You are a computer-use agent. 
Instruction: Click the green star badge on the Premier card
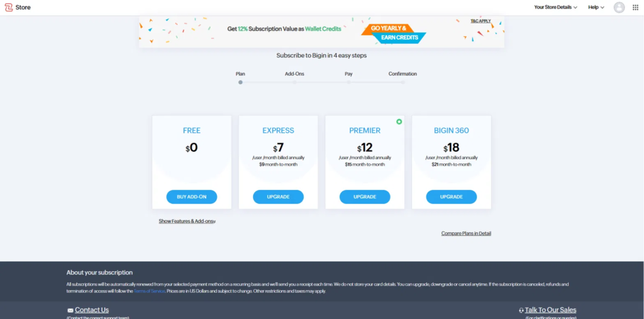[x=399, y=121]
